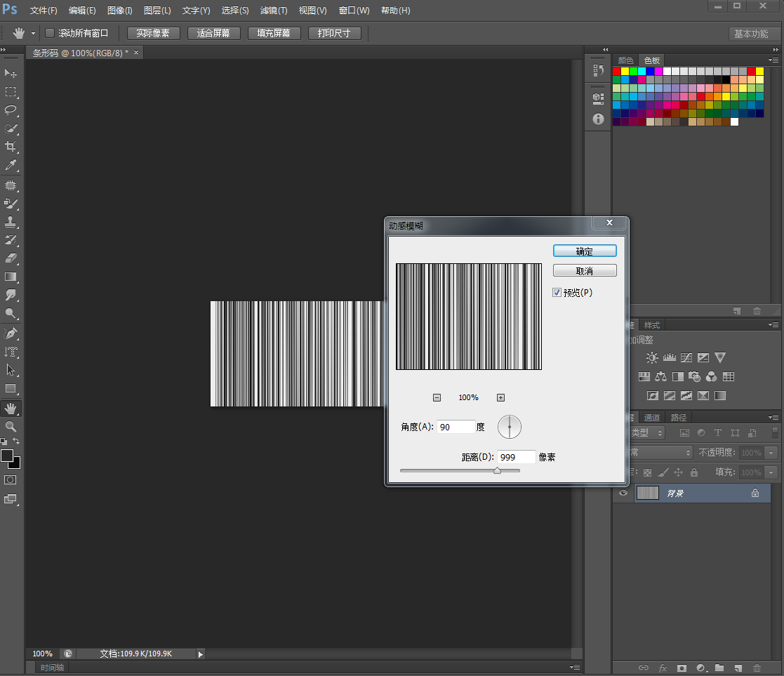
Task: Select the Eyedropper tool
Action: click(x=11, y=165)
